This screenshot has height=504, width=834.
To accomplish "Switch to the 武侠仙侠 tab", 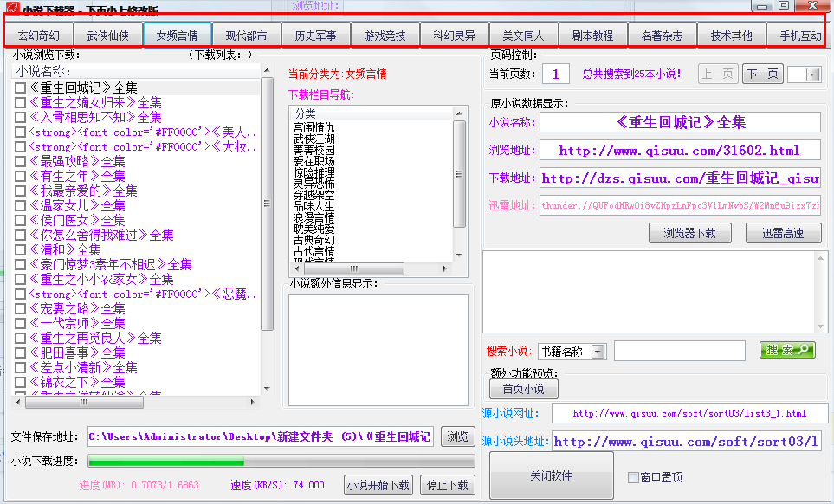I will click(x=108, y=36).
